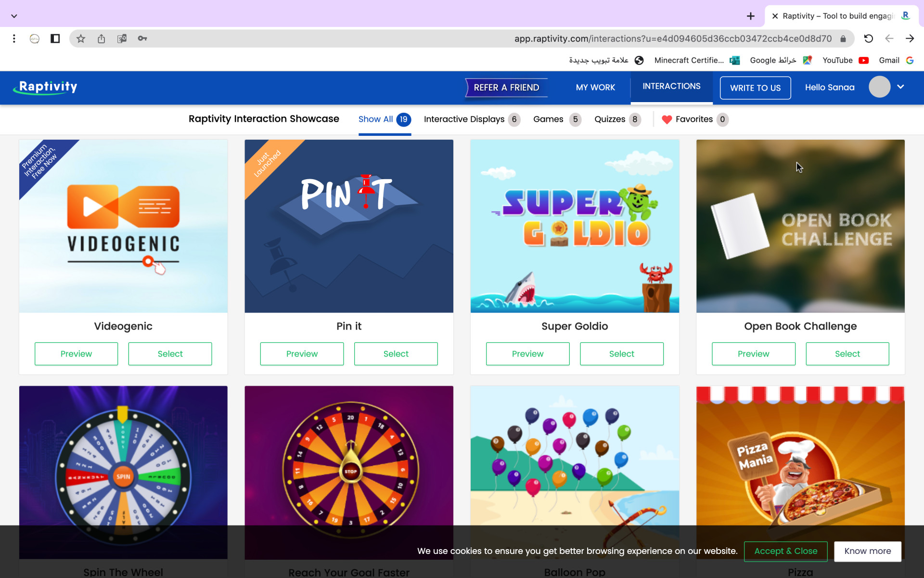Switch to the Interactive Displays tab

(472, 119)
